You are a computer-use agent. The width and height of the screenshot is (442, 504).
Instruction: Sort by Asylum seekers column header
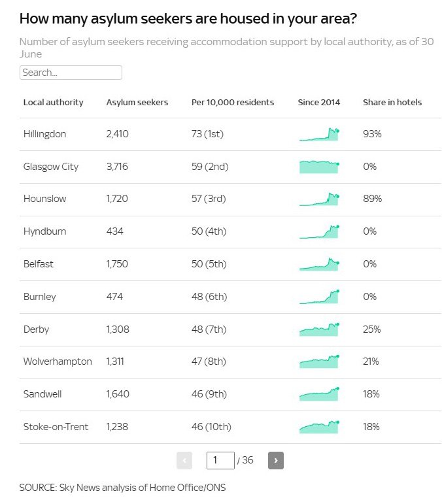pyautogui.click(x=137, y=102)
